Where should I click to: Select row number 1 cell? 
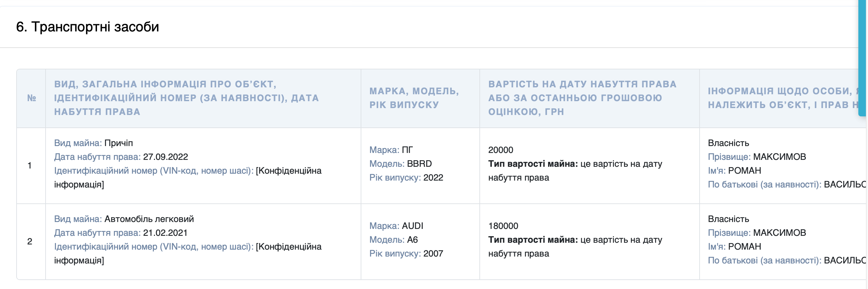[x=30, y=165]
